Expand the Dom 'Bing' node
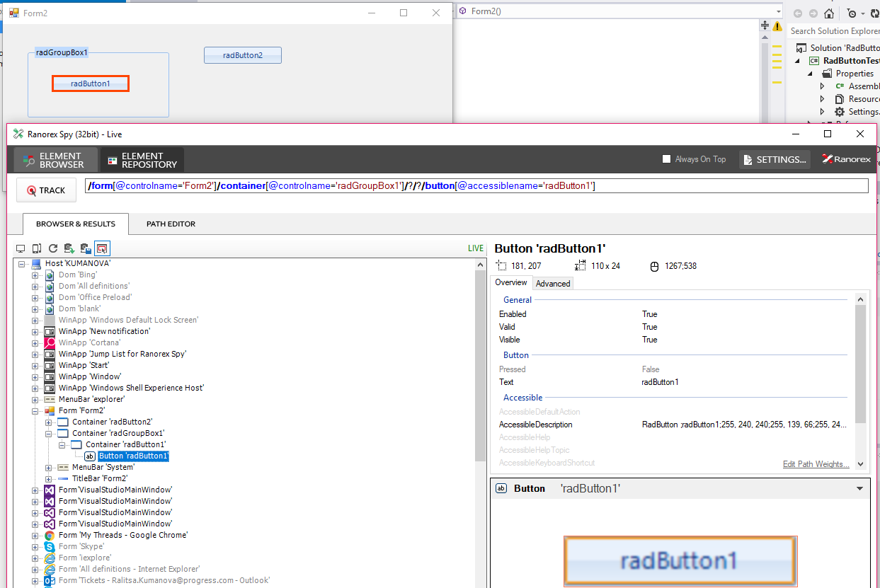This screenshot has width=880, height=588. click(x=35, y=275)
